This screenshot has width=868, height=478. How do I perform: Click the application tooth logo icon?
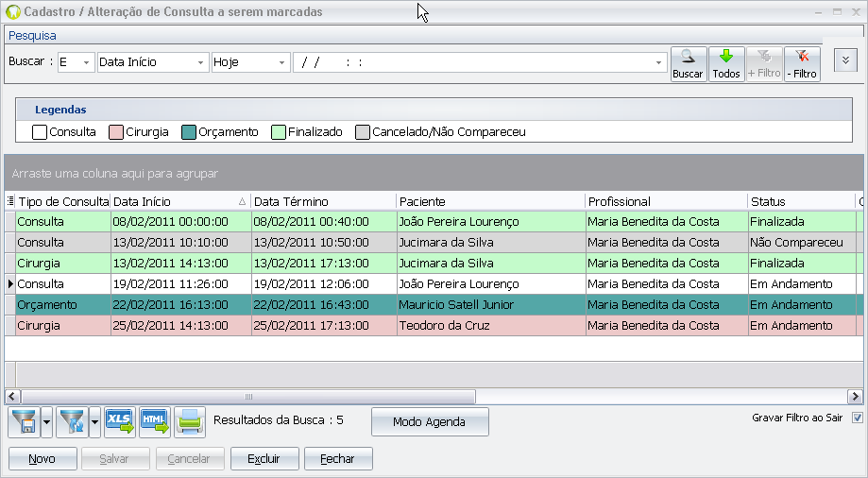click(12, 11)
